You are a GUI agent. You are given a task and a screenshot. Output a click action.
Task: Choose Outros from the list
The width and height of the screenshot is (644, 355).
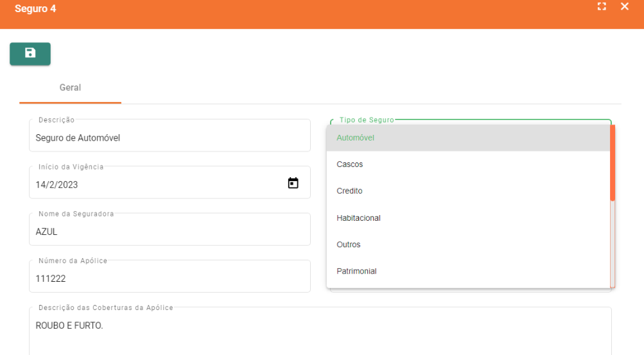pos(349,245)
